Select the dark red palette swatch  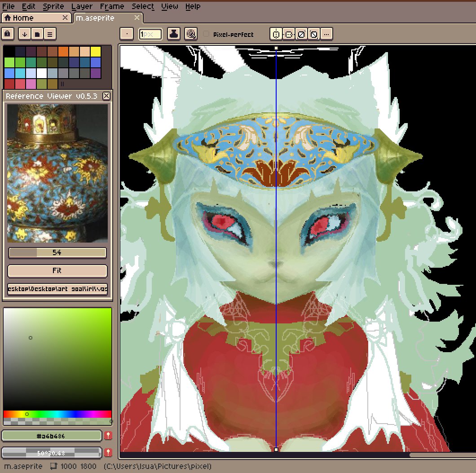(9, 84)
